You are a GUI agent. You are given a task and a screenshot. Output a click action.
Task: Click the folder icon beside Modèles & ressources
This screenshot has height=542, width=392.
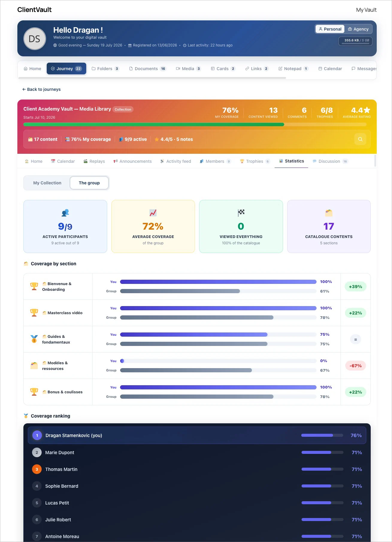click(34, 365)
